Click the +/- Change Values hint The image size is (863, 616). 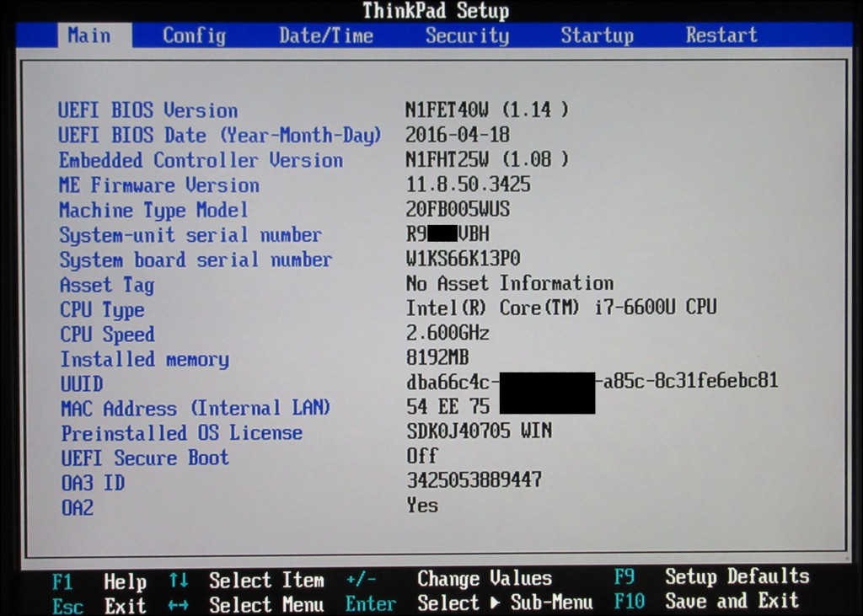click(448, 579)
